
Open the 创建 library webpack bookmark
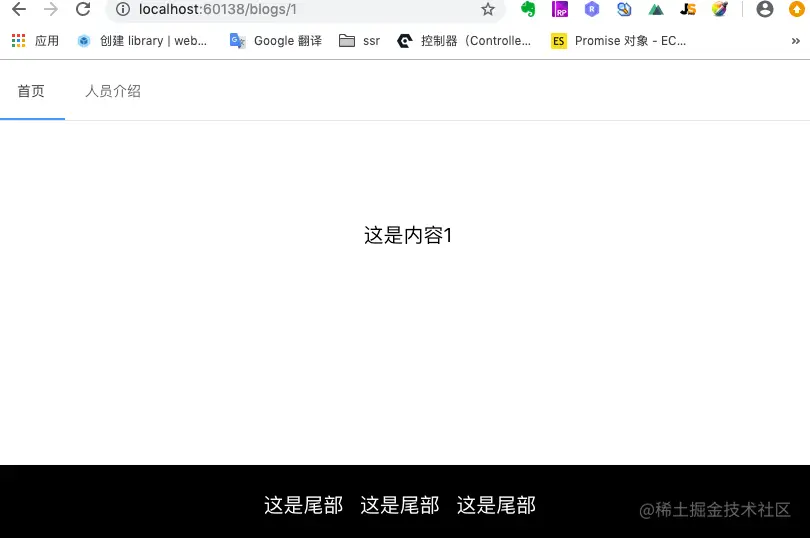coord(142,41)
